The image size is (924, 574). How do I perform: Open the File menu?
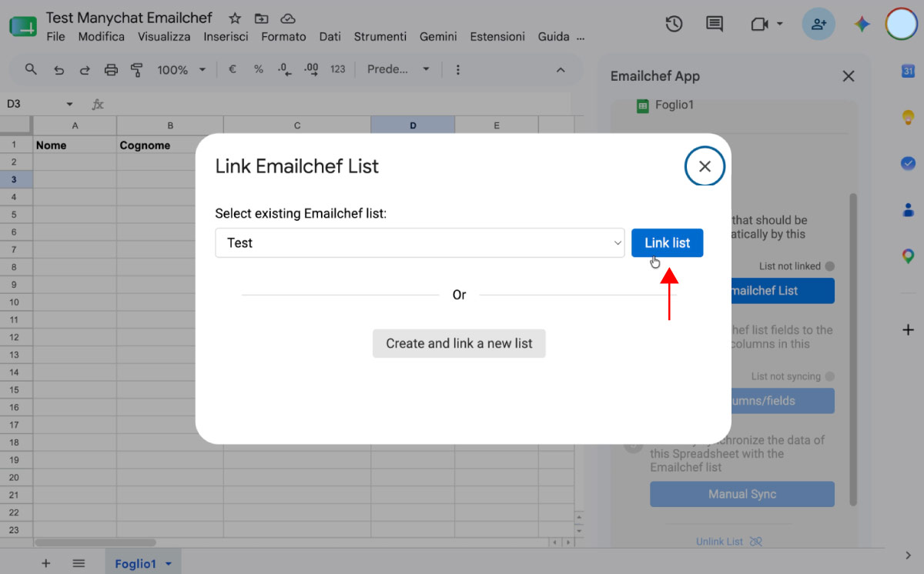click(x=55, y=36)
